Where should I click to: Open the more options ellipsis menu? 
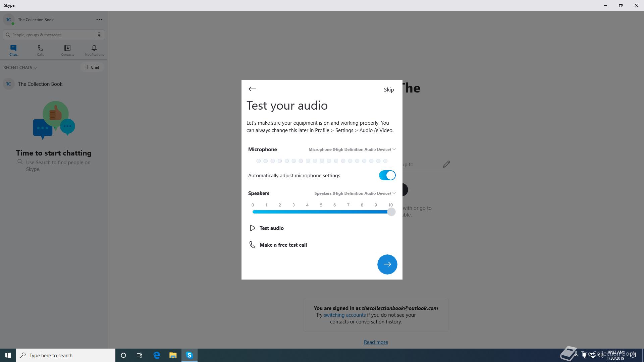(x=99, y=19)
